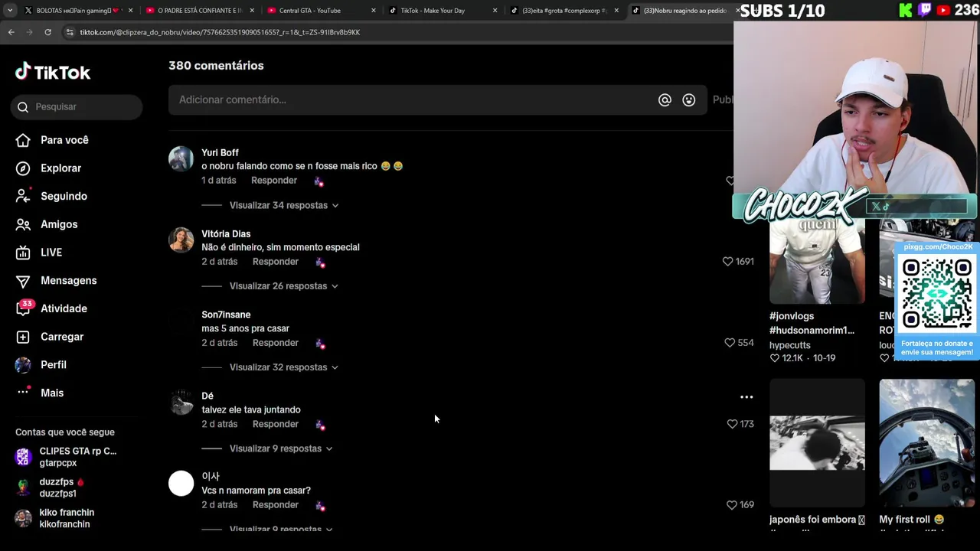Click browser back arrow
This screenshot has width=980, height=551.
(x=11, y=32)
